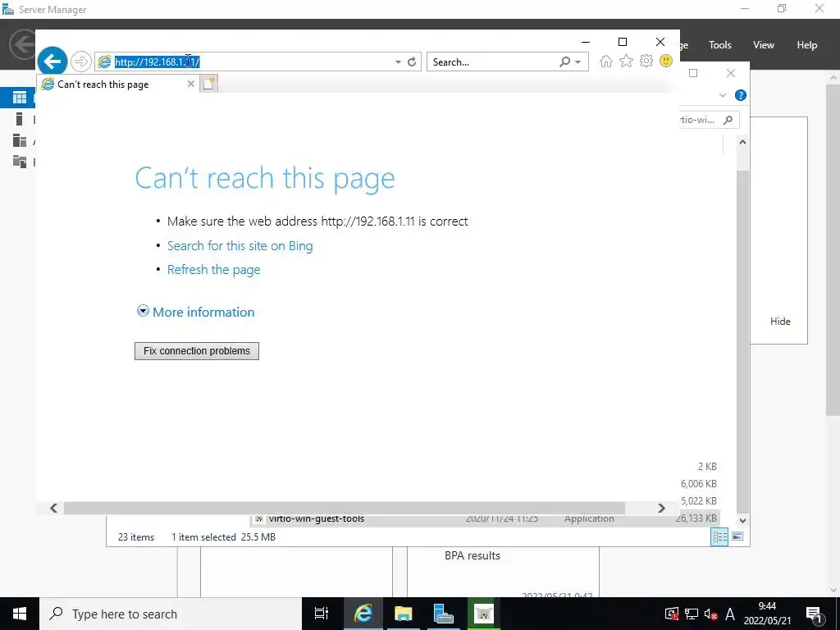
Task: Select the "Can't reach this page" tab
Action: tap(118, 84)
